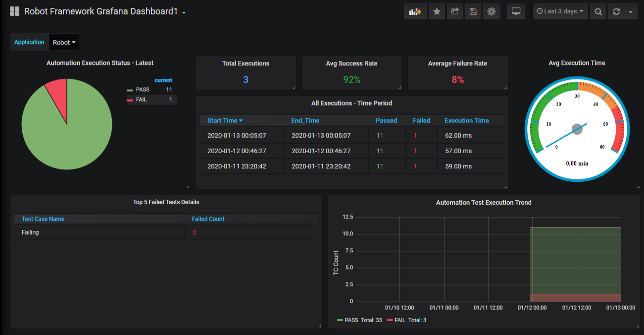644x335 pixels.
Task: Open the Last 3 days time picker
Action: pyautogui.click(x=560, y=11)
